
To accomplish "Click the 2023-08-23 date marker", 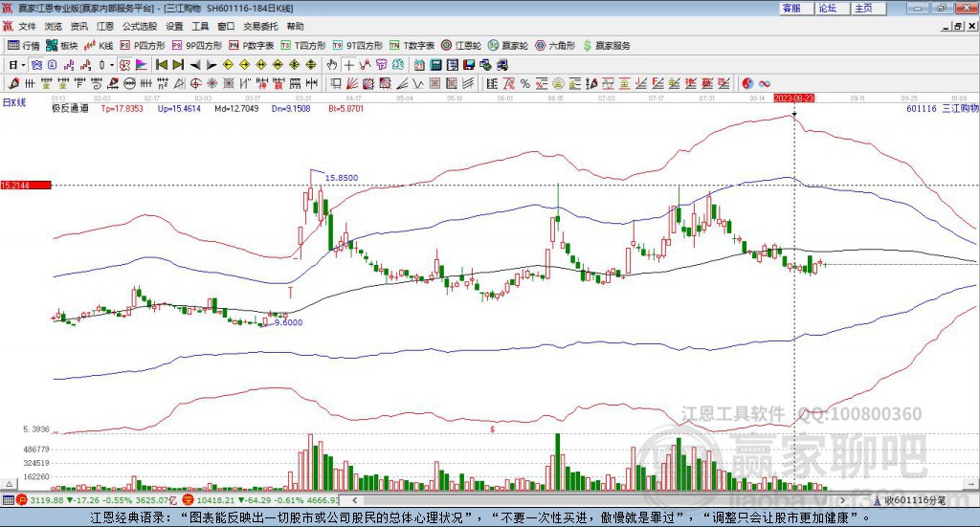I will (793, 99).
